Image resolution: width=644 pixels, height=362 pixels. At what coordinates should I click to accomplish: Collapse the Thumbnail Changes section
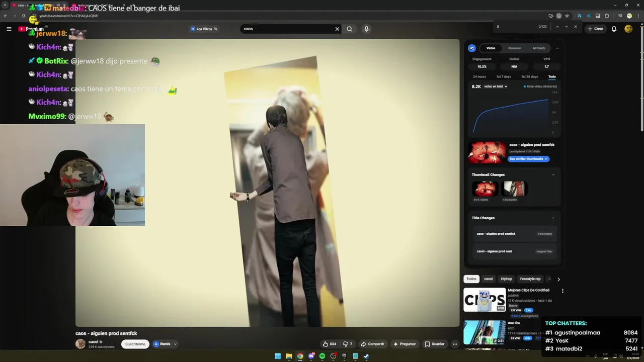click(553, 175)
